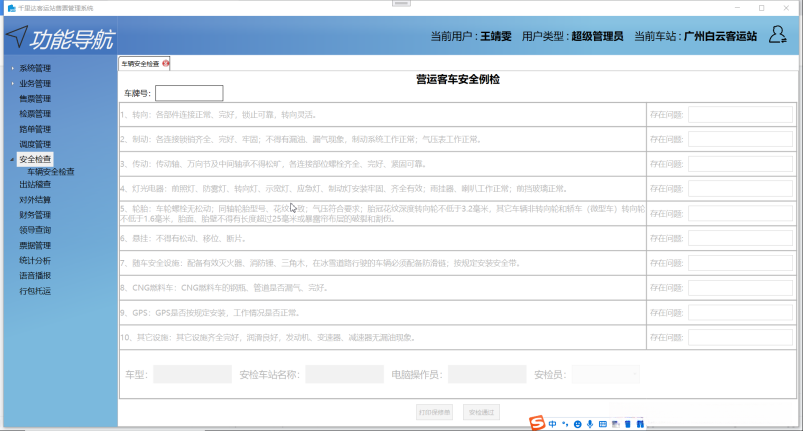Expand the 系统管理 tree node arrow
The height and width of the screenshot is (431, 803).
(12, 68)
